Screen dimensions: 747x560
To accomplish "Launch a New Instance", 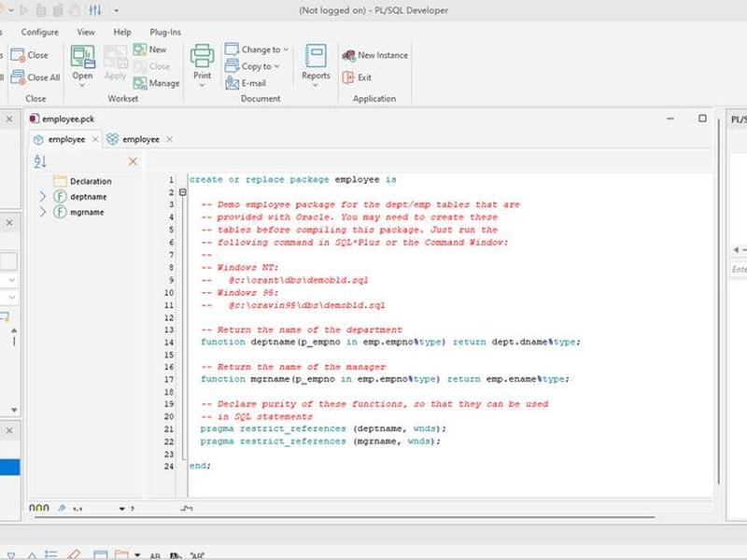I will 375,55.
